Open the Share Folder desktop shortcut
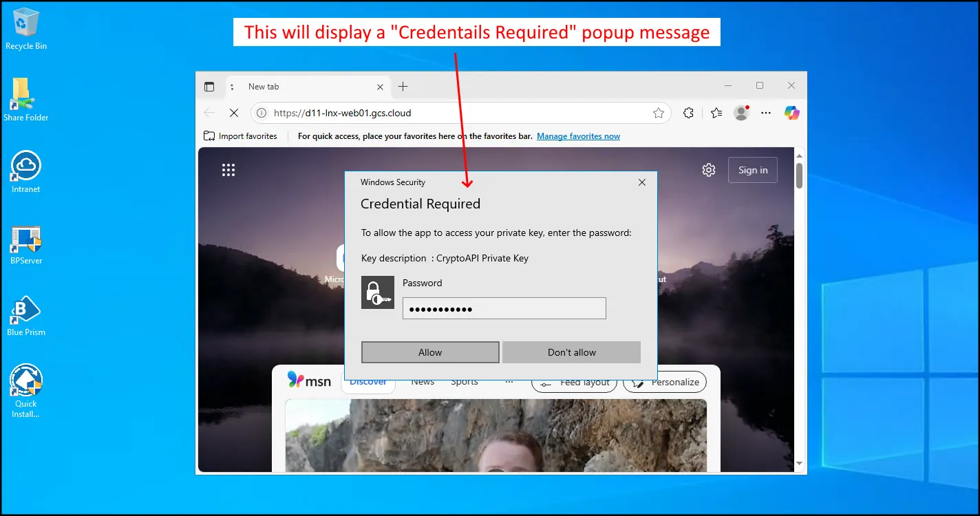The width and height of the screenshot is (980, 516). [25, 95]
